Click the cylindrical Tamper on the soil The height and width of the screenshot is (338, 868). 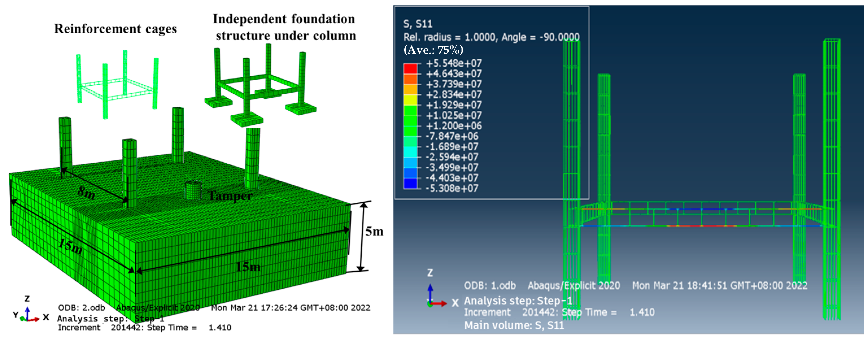(193, 191)
